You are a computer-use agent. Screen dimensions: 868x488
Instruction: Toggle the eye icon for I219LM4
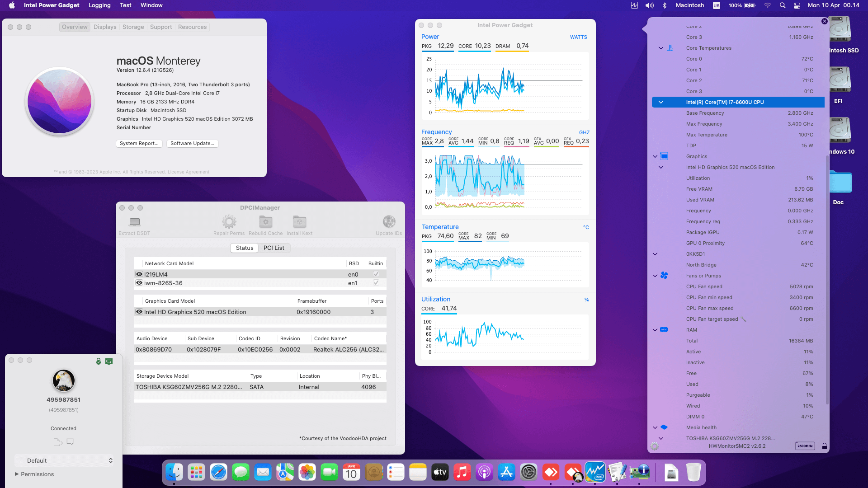[139, 274]
